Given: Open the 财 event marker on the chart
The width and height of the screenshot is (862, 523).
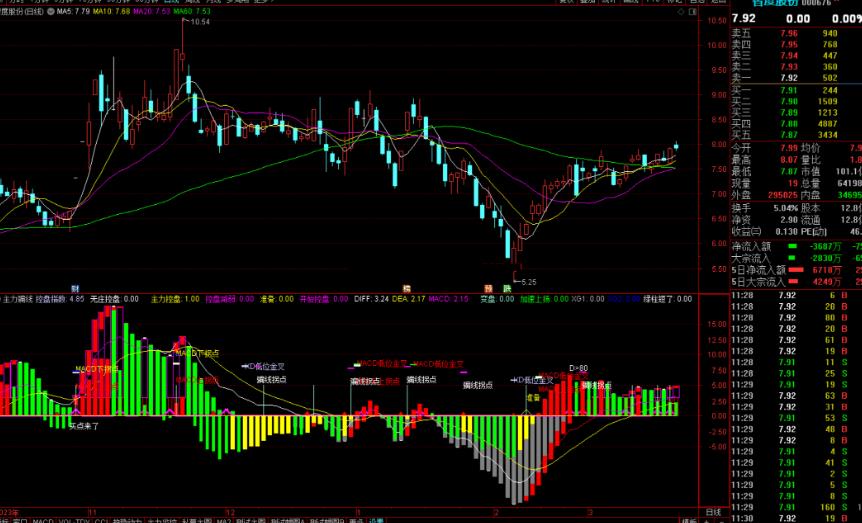Looking at the screenshot, I should (x=75, y=288).
